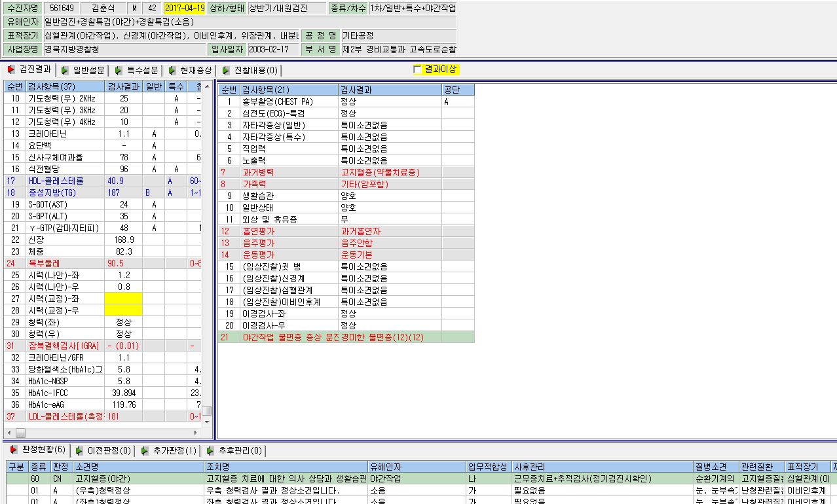Select the 야간작업 불면증 증상 row
The image size is (837, 504).
[346, 337]
